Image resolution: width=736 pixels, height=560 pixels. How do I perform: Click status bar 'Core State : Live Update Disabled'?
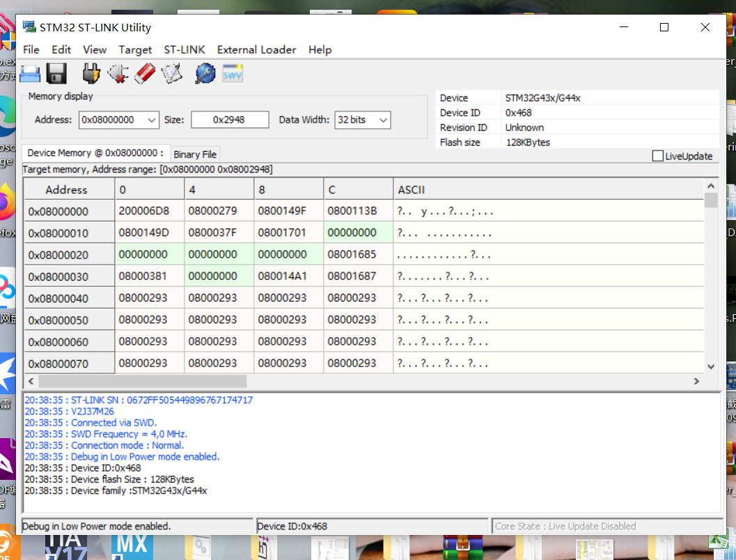click(607, 526)
